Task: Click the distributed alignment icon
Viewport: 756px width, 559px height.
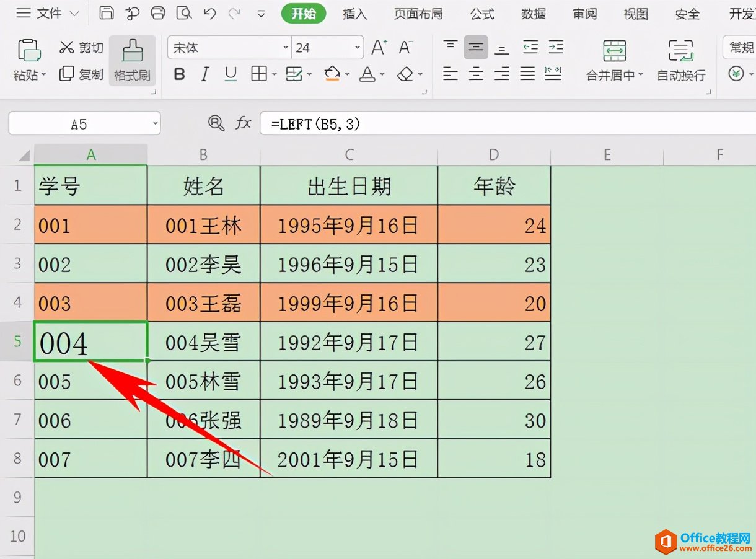Action: [553, 74]
